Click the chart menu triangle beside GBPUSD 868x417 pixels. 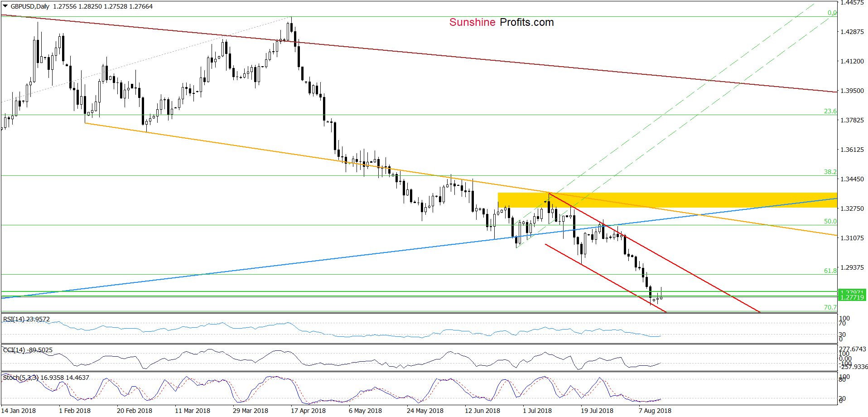pyautogui.click(x=5, y=6)
